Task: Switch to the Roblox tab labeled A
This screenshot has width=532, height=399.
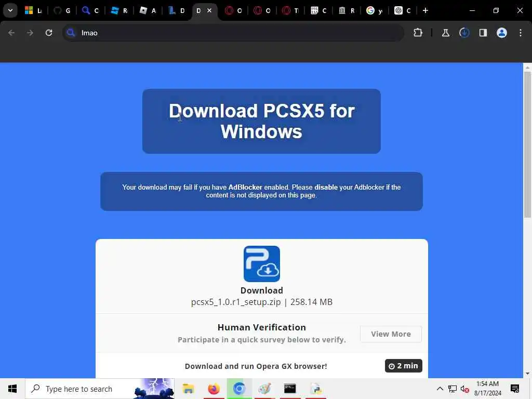Action: click(148, 10)
